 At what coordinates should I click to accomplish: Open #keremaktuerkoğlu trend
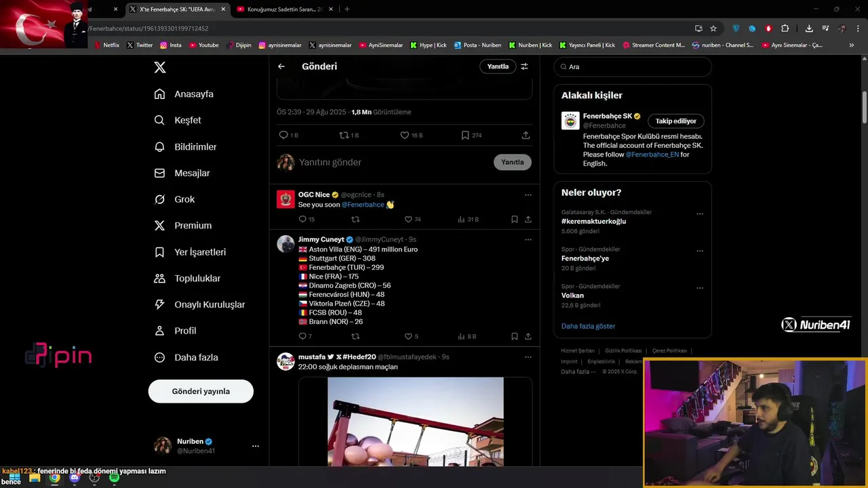(594, 222)
